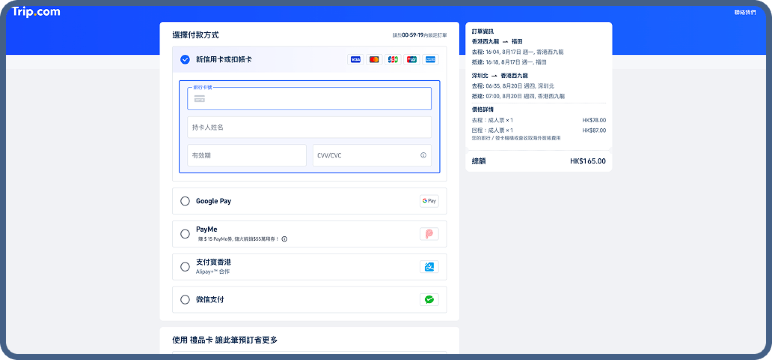Click the PayMe logo icon
This screenshot has width=772, height=360.
click(x=429, y=234)
